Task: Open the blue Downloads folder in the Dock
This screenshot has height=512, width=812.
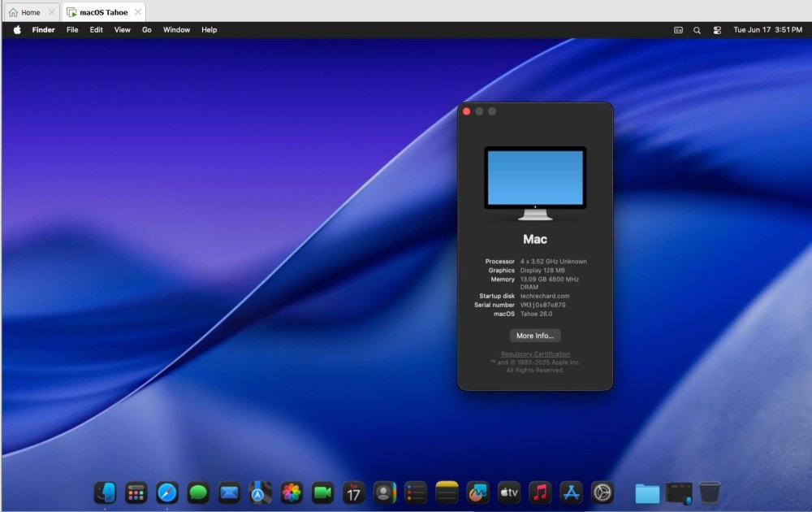Action: coord(647,493)
